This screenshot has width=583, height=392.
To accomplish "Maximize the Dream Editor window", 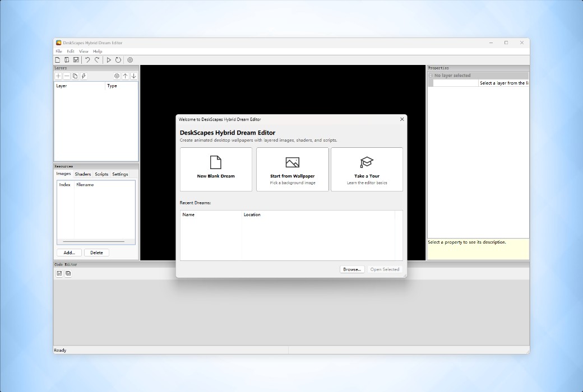I will (506, 43).
